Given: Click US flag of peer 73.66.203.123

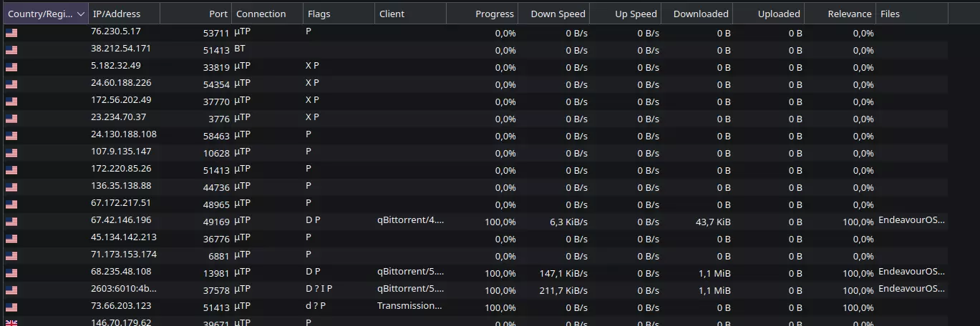Looking at the screenshot, I should click(x=11, y=307).
